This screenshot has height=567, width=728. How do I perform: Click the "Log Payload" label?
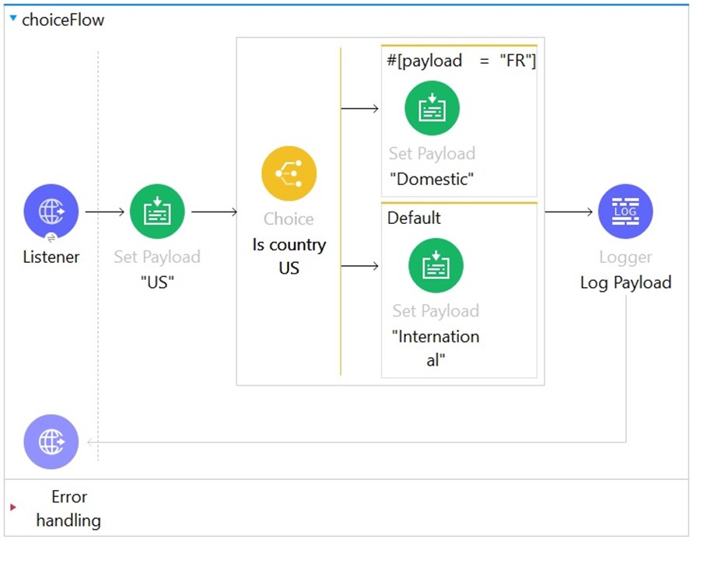coord(625,282)
